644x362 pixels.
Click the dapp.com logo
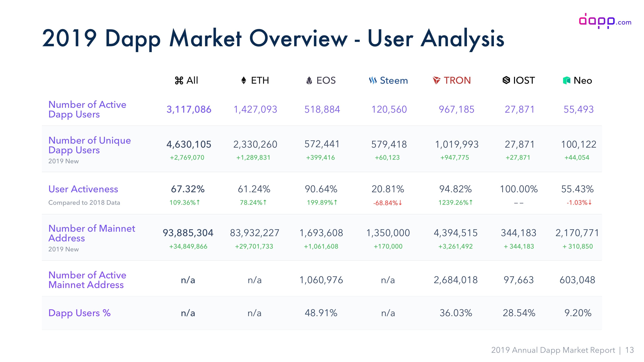tap(605, 21)
